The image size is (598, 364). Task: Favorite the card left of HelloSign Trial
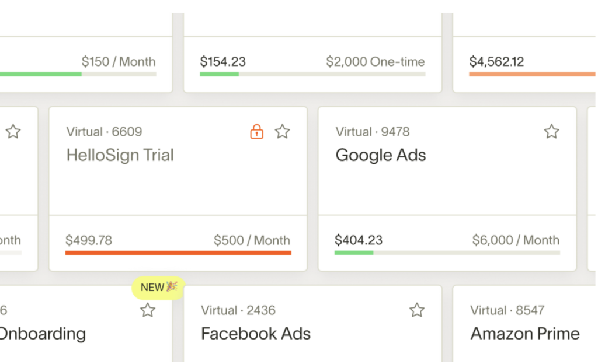pyautogui.click(x=13, y=132)
